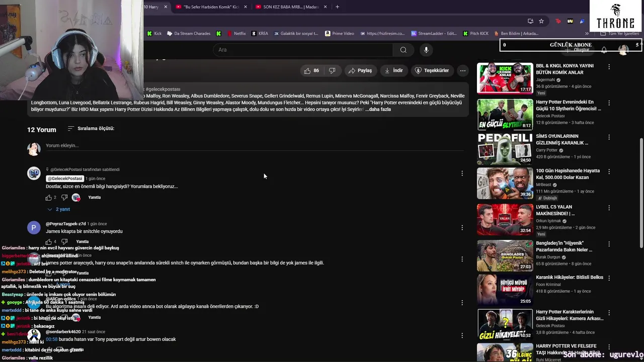Open the StreamLadder bookmark
This screenshot has width=644, height=362.
(434, 34)
